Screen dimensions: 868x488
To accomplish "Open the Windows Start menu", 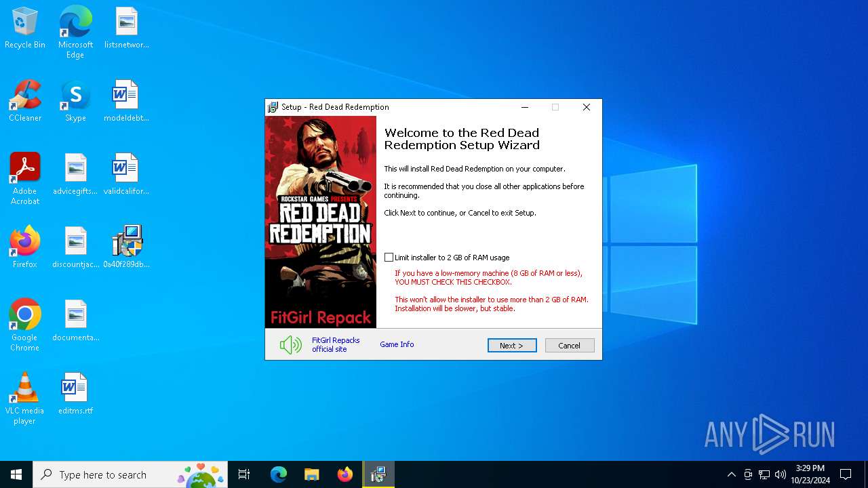I will 16,474.
